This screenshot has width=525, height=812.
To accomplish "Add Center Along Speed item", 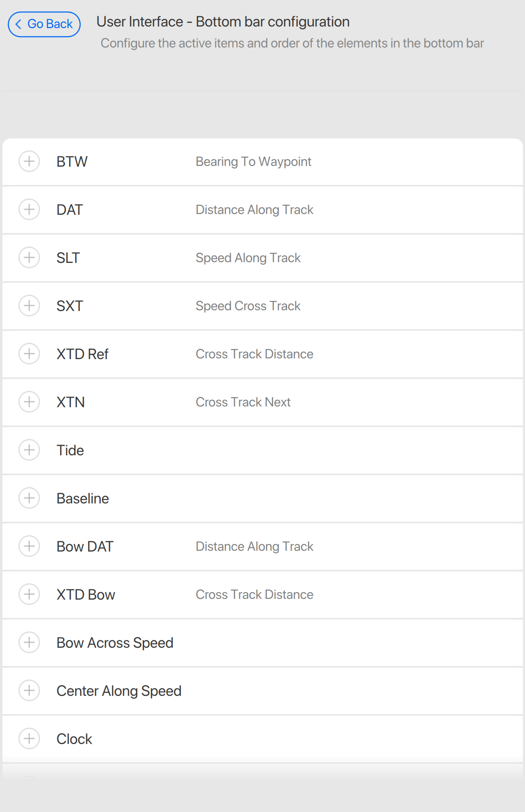I will pyautogui.click(x=29, y=690).
